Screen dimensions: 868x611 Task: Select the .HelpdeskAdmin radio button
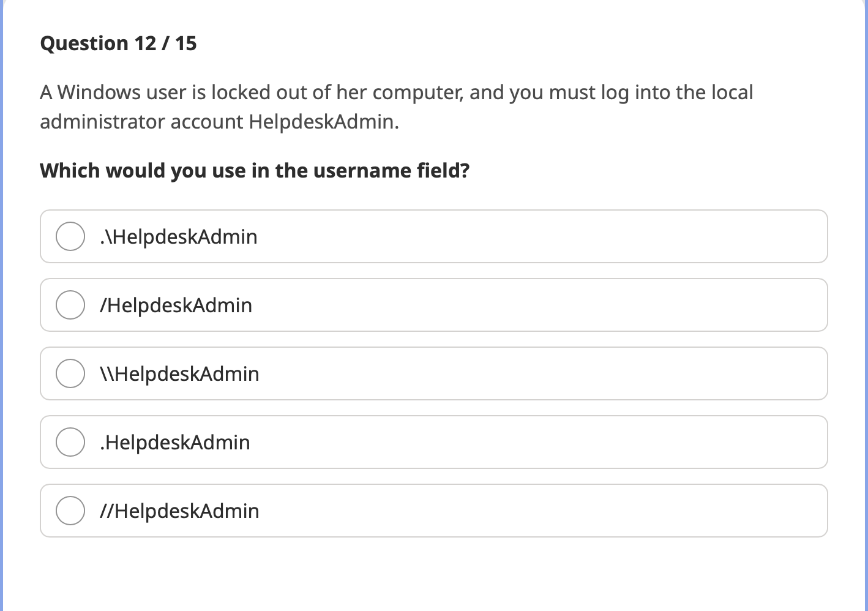[x=70, y=442]
